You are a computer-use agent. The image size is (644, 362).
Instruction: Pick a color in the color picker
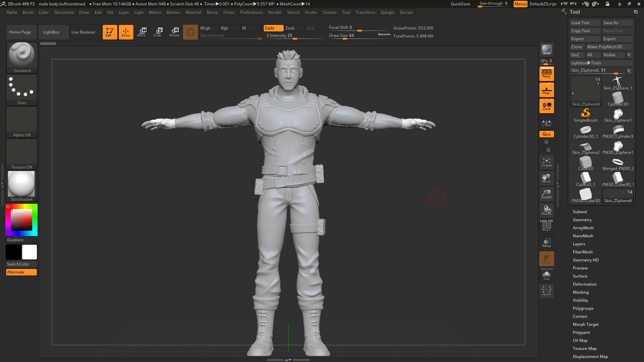click(x=21, y=220)
